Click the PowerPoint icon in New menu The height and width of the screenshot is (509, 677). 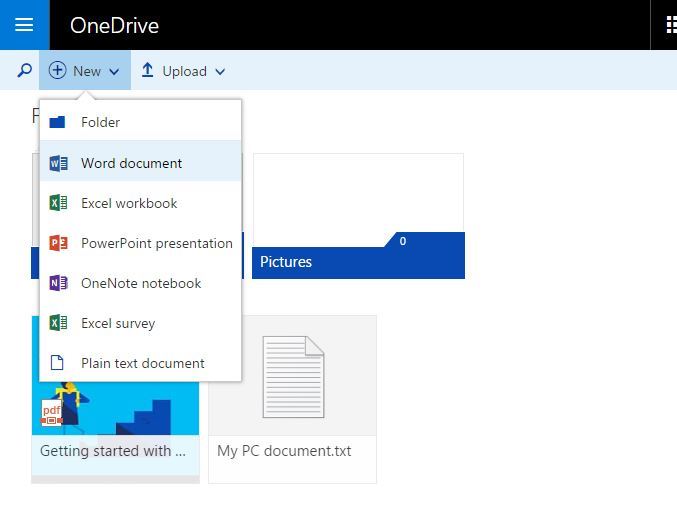coord(58,243)
